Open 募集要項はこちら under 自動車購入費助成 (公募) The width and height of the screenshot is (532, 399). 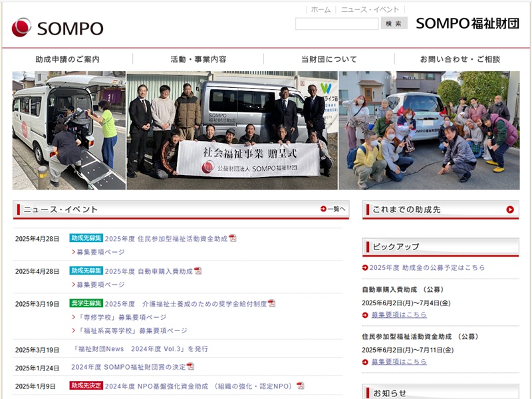coord(399,315)
